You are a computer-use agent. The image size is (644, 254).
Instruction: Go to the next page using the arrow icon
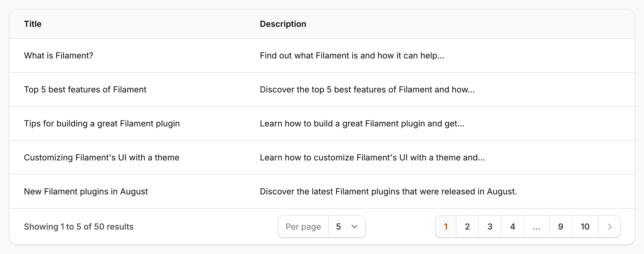pos(609,227)
